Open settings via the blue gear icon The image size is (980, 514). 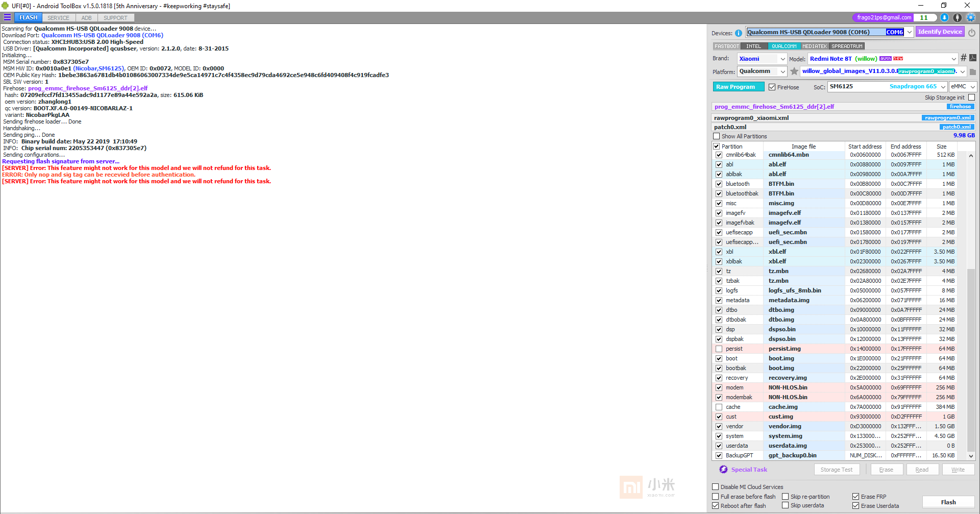tap(971, 17)
